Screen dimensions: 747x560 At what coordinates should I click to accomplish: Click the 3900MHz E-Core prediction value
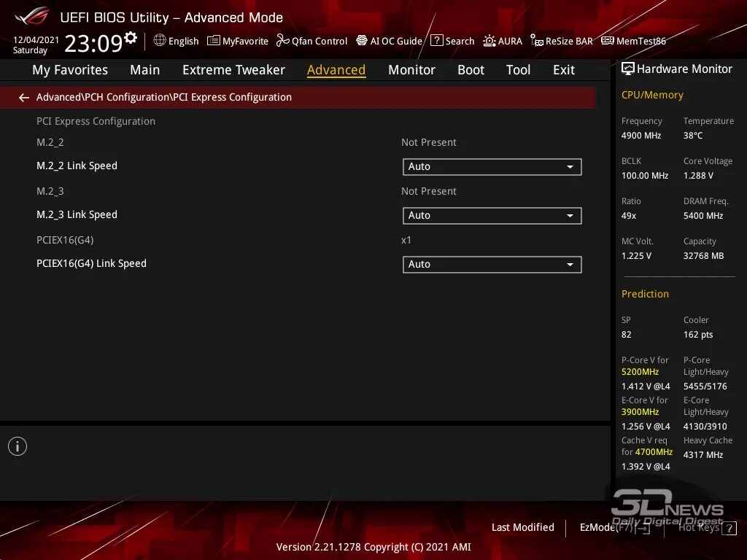640,412
